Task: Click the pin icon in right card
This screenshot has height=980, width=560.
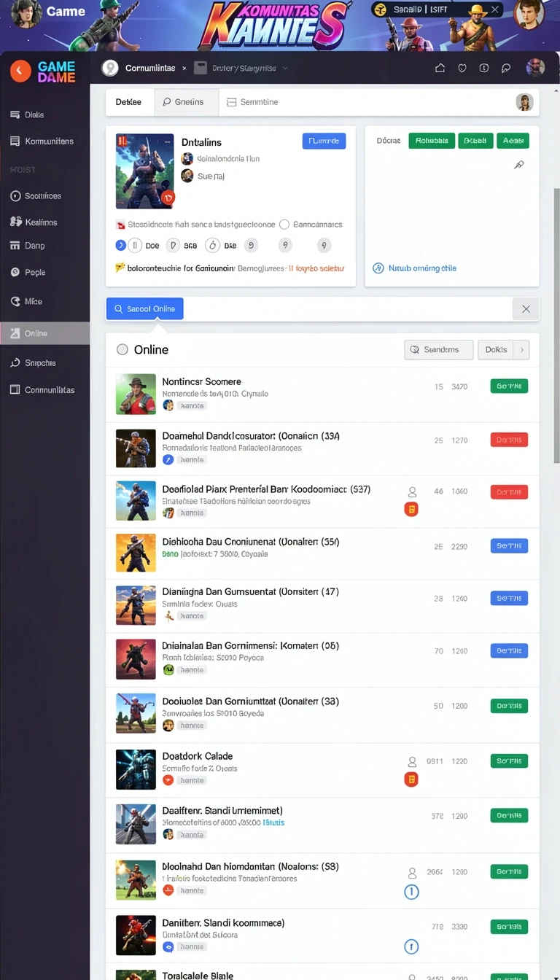Action: [x=519, y=166]
